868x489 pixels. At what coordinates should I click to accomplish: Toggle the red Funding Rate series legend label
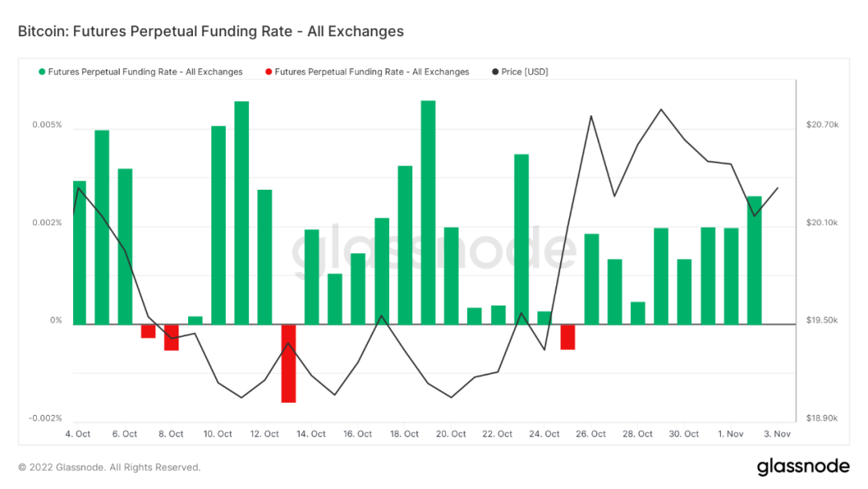(x=371, y=72)
